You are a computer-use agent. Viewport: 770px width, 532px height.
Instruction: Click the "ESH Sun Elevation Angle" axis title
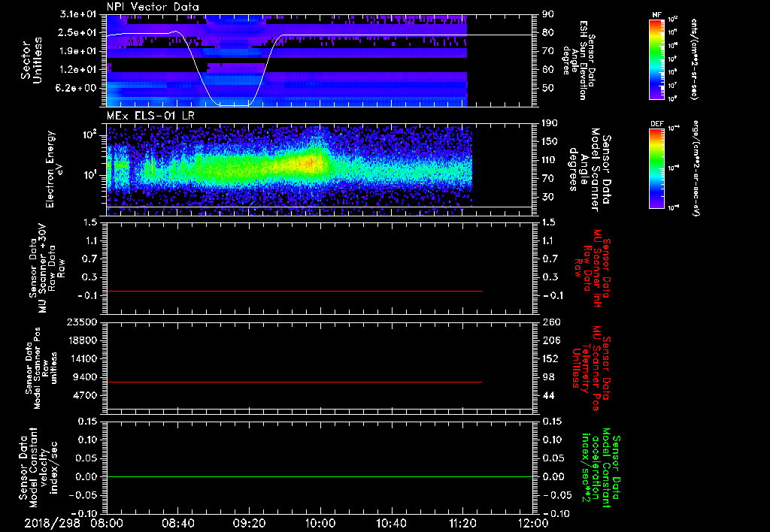click(578, 59)
